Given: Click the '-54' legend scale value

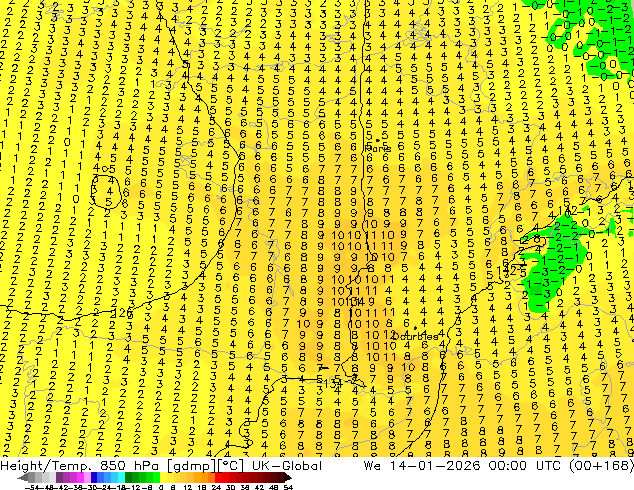Looking at the screenshot, I should tap(31, 487).
